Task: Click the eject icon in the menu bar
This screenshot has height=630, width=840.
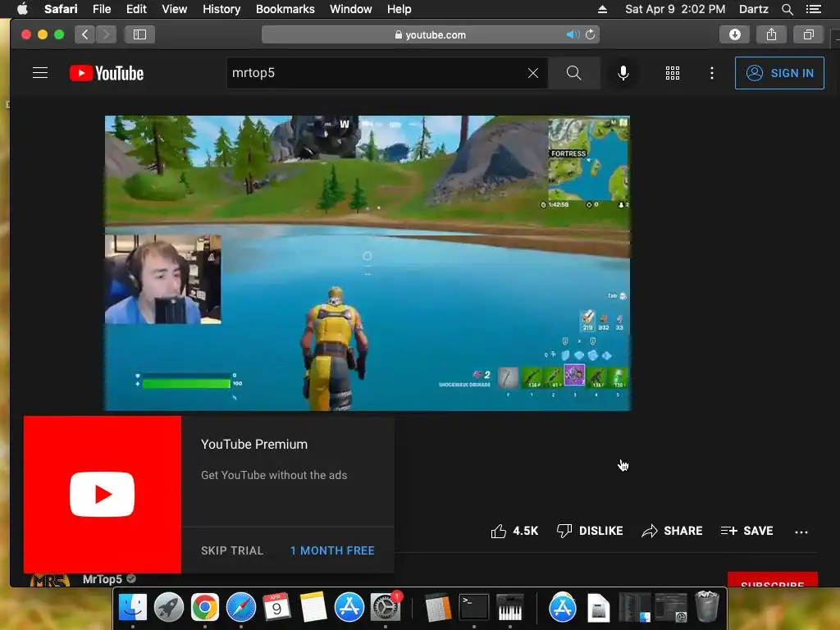Action: click(x=602, y=9)
